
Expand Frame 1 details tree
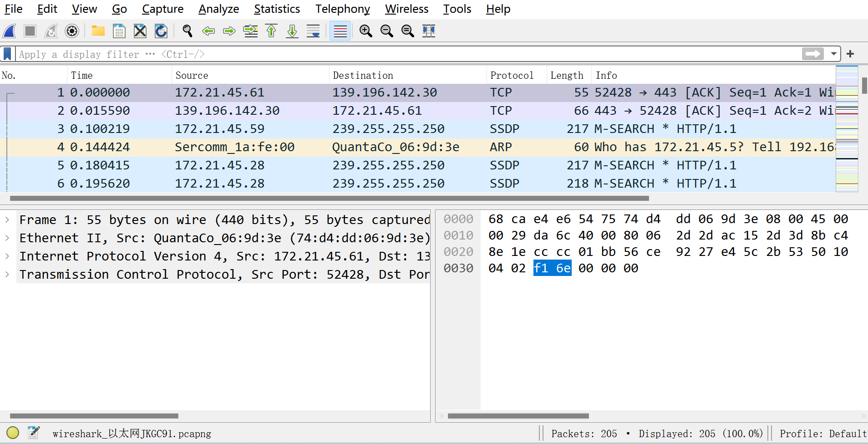pyautogui.click(x=7, y=219)
